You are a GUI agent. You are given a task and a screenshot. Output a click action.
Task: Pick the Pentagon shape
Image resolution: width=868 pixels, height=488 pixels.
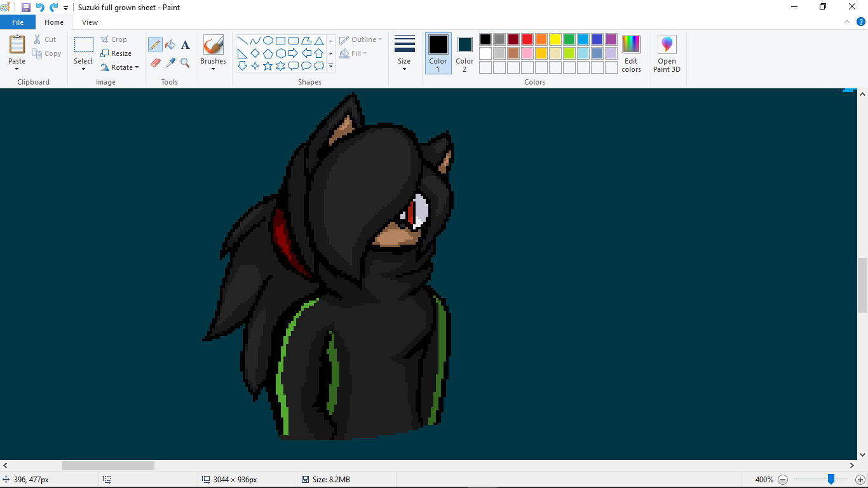click(268, 53)
